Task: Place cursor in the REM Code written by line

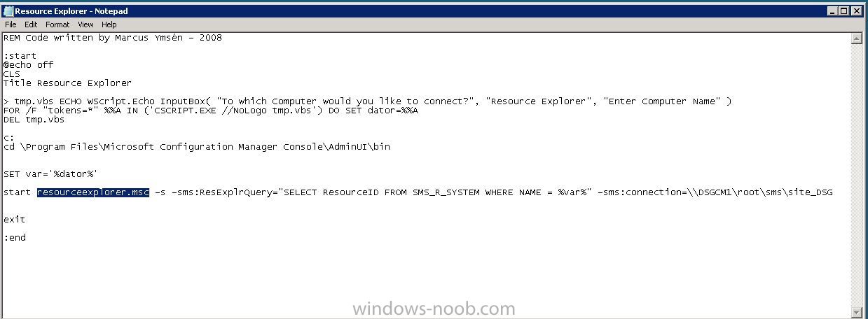Action: click(x=113, y=38)
